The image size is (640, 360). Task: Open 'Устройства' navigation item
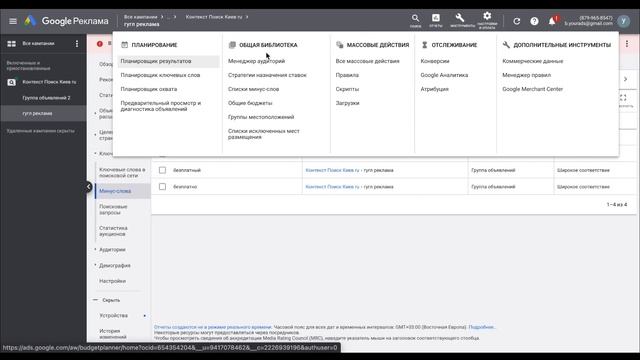point(113,316)
